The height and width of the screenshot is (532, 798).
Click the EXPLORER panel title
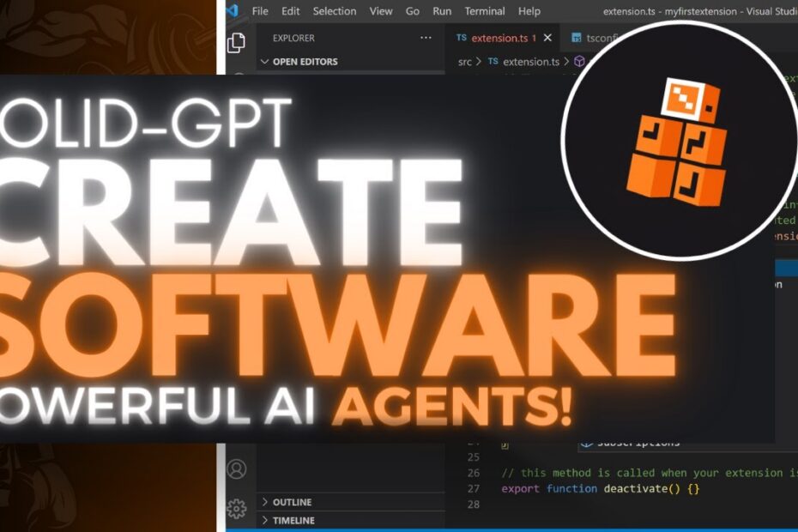pos(293,38)
